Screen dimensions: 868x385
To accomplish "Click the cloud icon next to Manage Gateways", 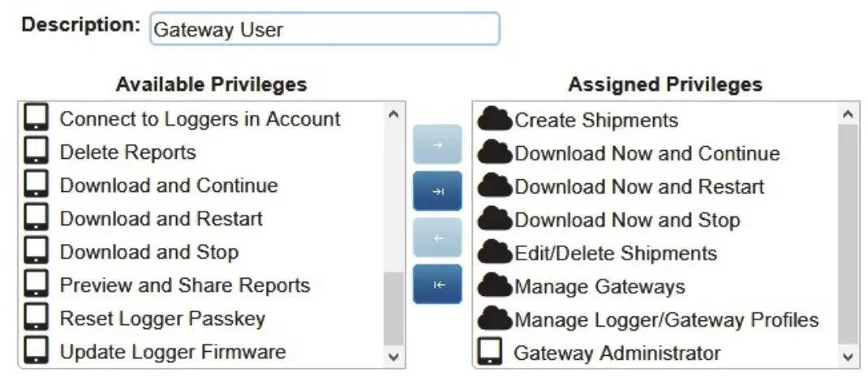I will coord(495,286).
